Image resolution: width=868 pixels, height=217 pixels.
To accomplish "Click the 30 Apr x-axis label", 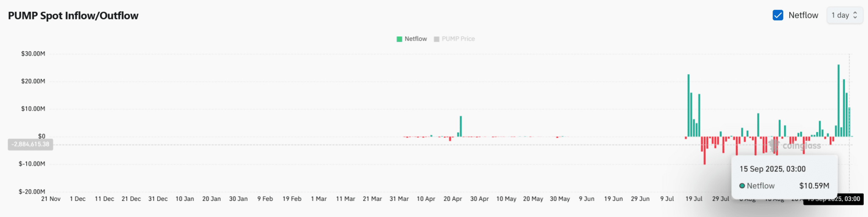I will [479, 199].
